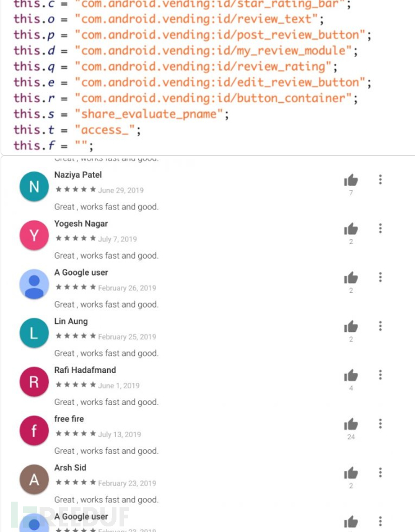Open three-dot menu on Yogesh Nagar's review
The image size is (415, 532).
[380, 229]
